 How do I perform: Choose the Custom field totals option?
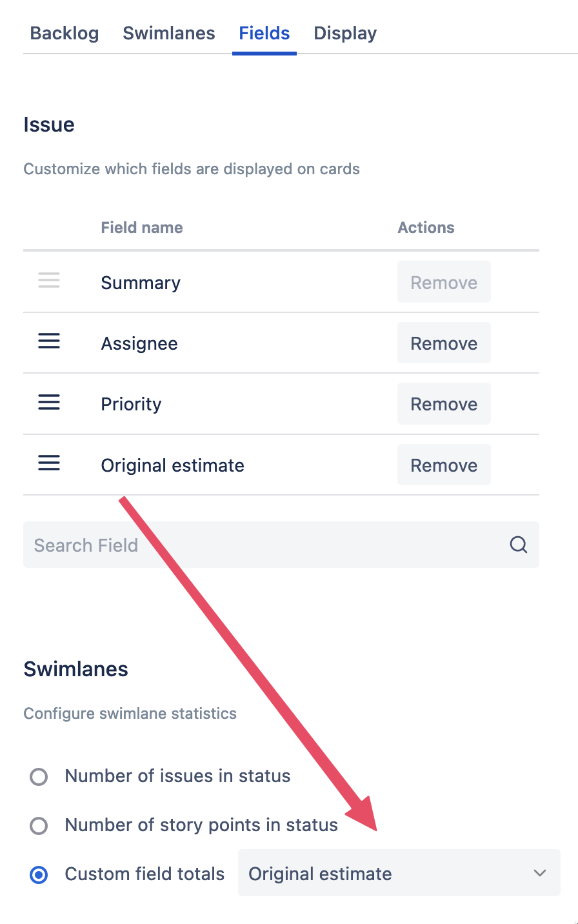tap(39, 875)
